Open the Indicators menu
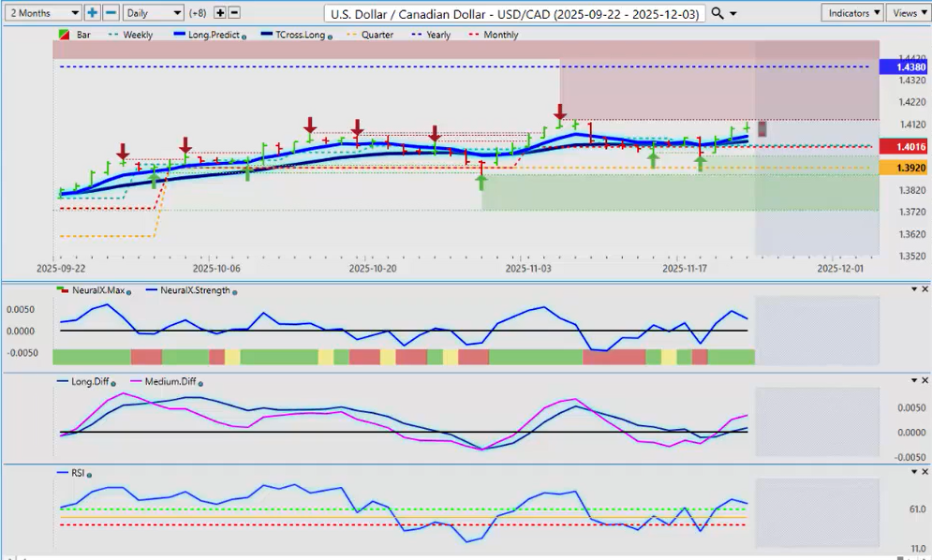The height and width of the screenshot is (560, 932). pos(851,13)
